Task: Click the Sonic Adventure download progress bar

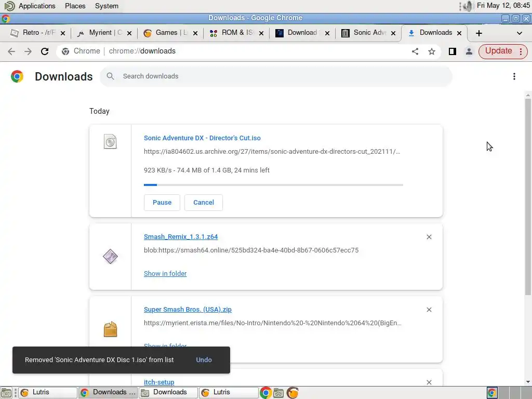Action: [273, 185]
